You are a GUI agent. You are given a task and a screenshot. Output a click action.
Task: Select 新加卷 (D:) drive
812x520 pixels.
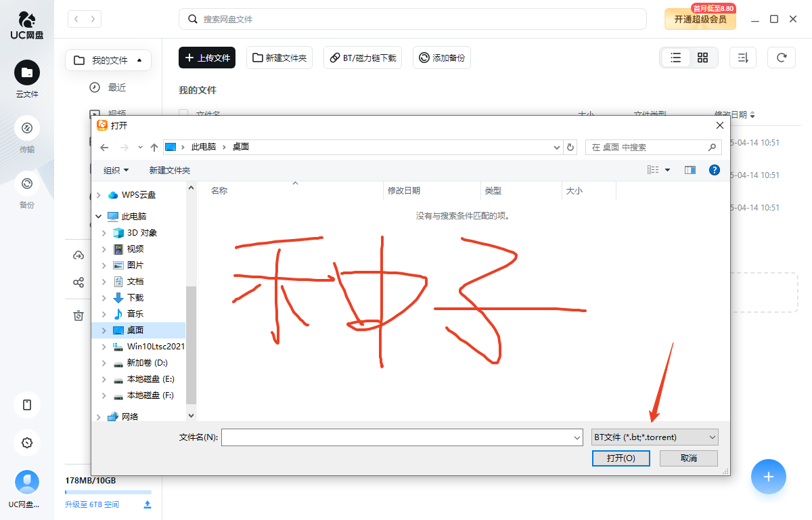point(141,363)
